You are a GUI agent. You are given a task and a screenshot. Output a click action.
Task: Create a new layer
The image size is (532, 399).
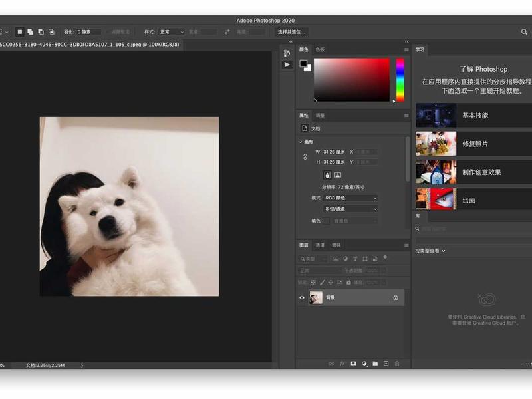(386, 364)
